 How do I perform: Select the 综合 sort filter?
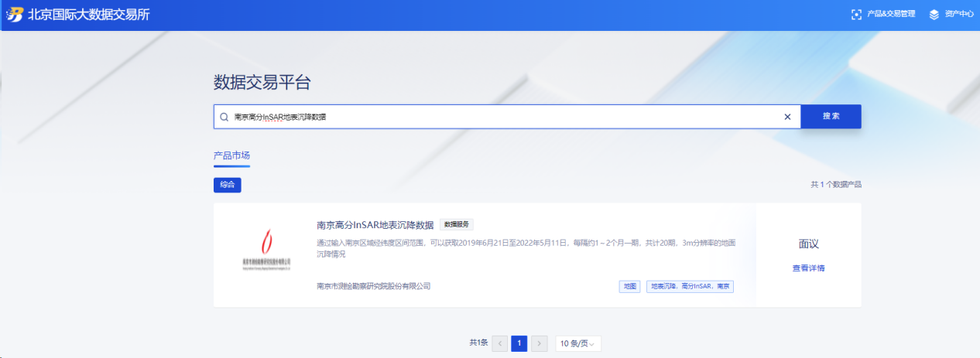pyautogui.click(x=228, y=185)
